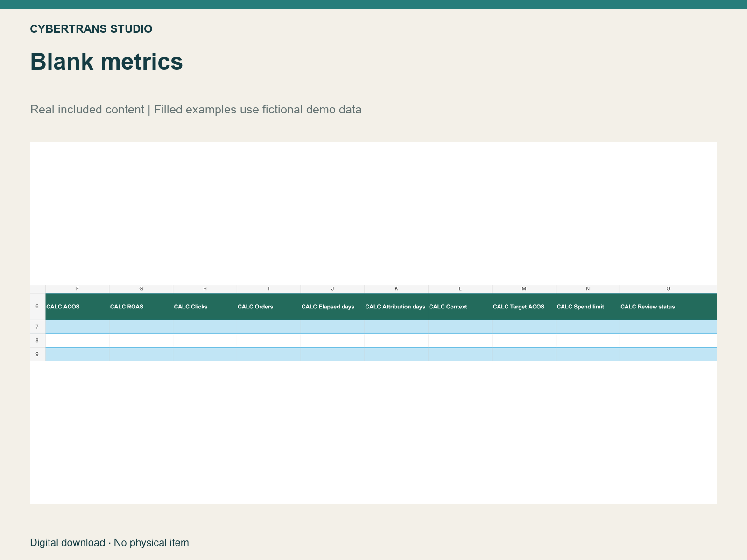This screenshot has height=560, width=747.
Task: Select column F header
Action: click(x=78, y=289)
